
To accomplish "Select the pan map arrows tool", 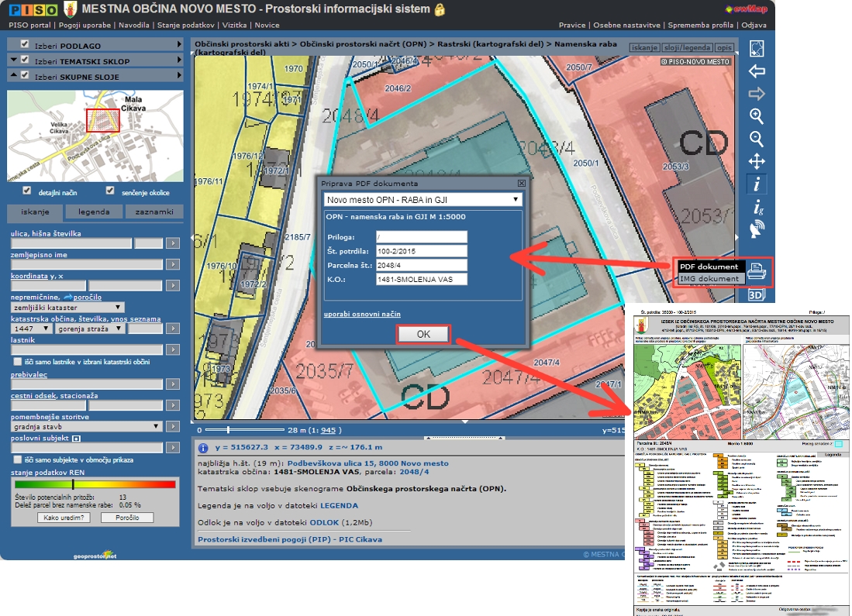I will tap(757, 161).
